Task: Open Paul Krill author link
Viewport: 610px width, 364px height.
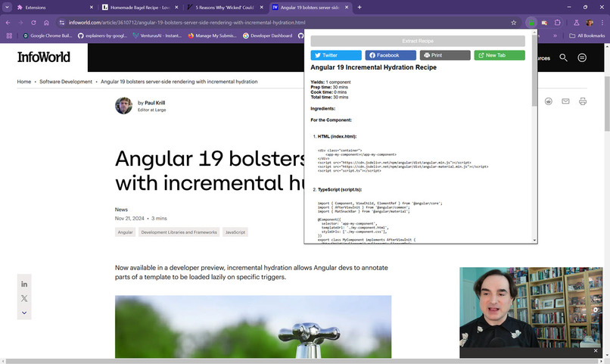Action: click(x=154, y=103)
